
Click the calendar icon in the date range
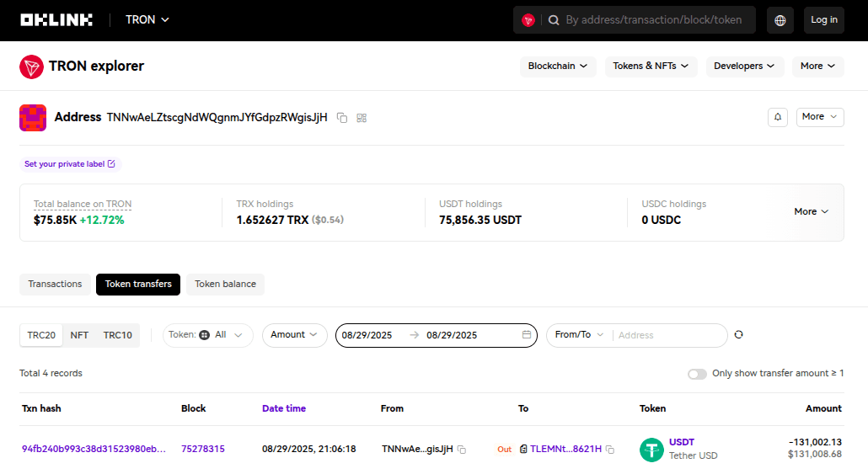(527, 335)
